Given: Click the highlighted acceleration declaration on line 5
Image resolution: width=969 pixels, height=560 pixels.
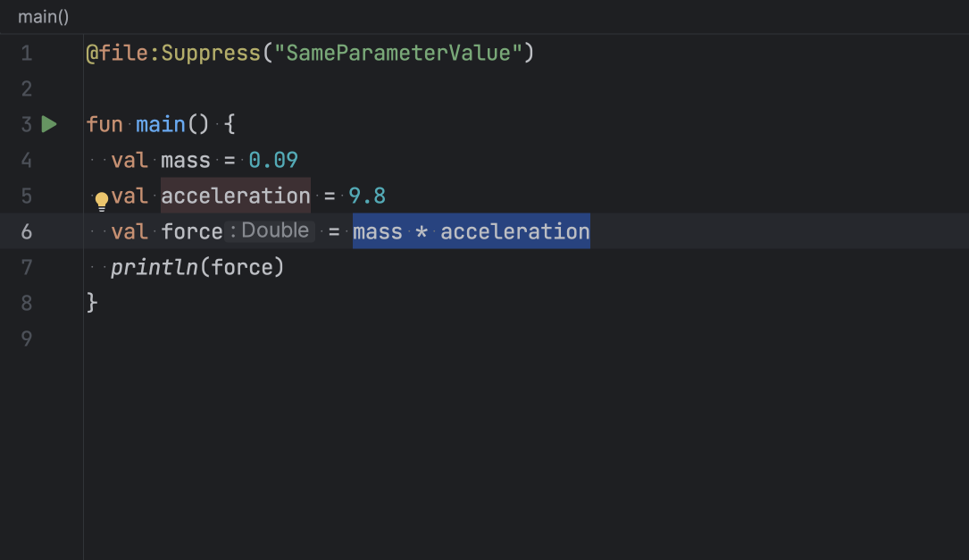Looking at the screenshot, I should [x=236, y=196].
